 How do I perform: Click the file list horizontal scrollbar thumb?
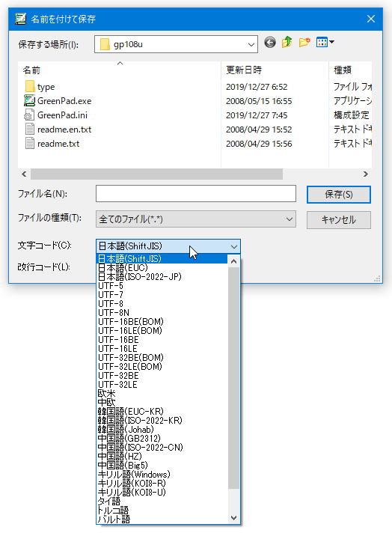tap(156, 174)
